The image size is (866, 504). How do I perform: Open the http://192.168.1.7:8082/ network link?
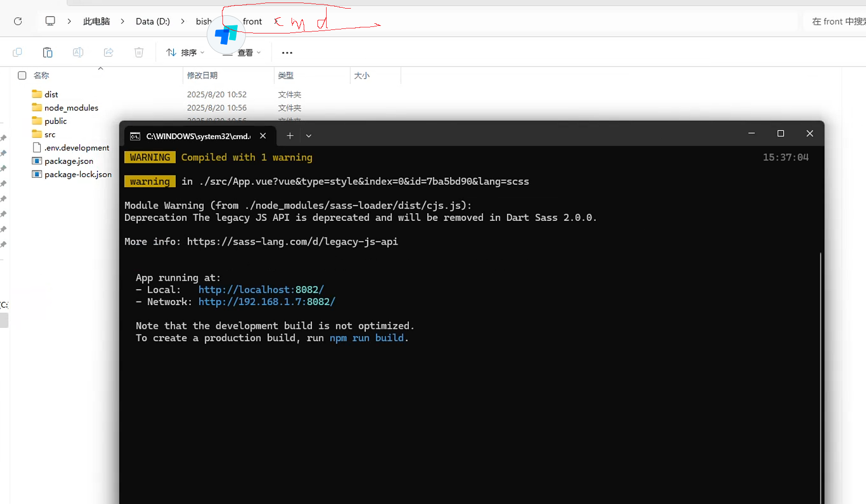click(x=267, y=302)
